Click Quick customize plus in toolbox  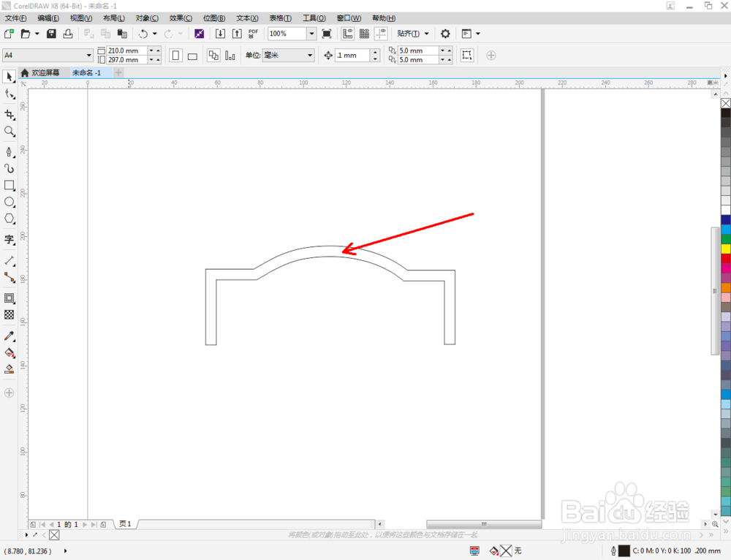(x=9, y=393)
